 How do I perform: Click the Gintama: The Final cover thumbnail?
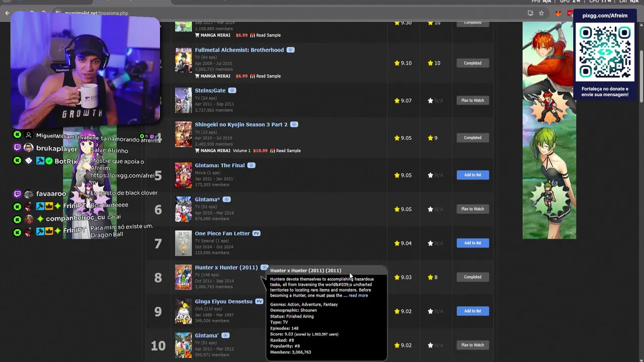coord(183,175)
